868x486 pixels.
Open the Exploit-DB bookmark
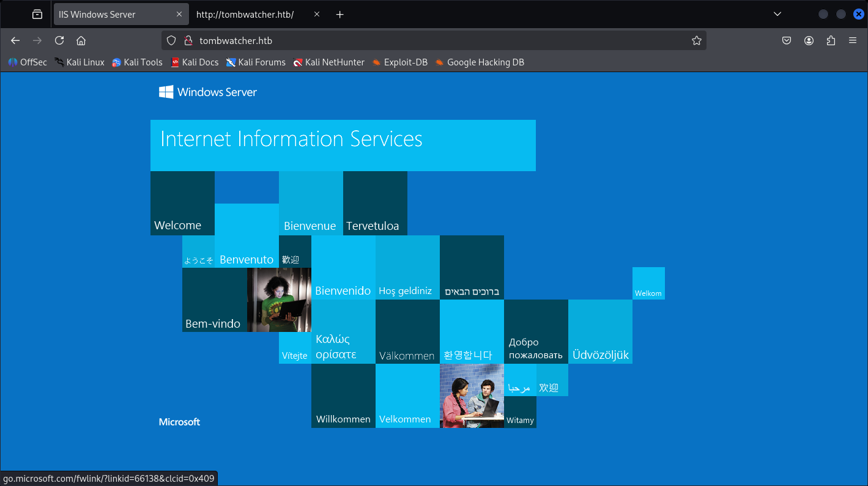coord(400,62)
